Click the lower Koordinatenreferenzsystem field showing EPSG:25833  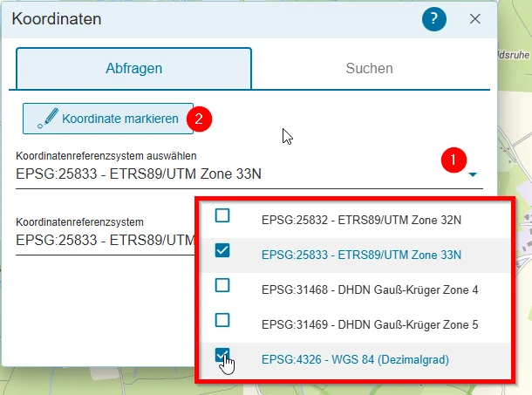pos(106,240)
